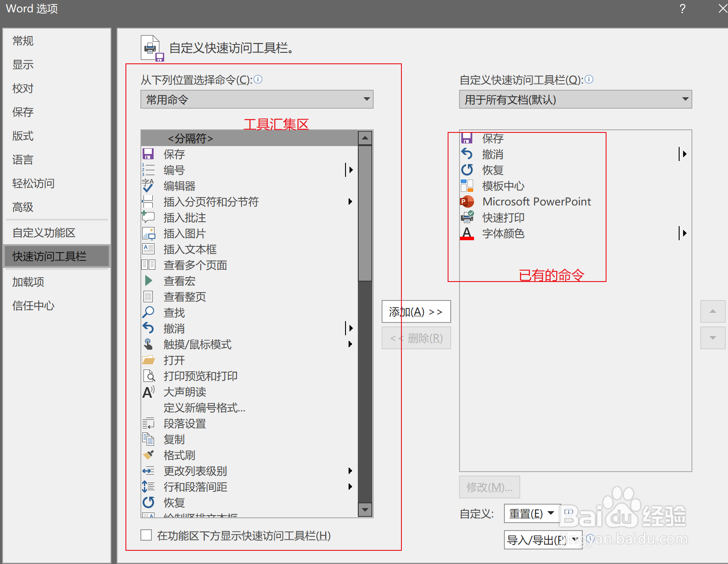Select the 插入图片 command icon

pos(149,233)
